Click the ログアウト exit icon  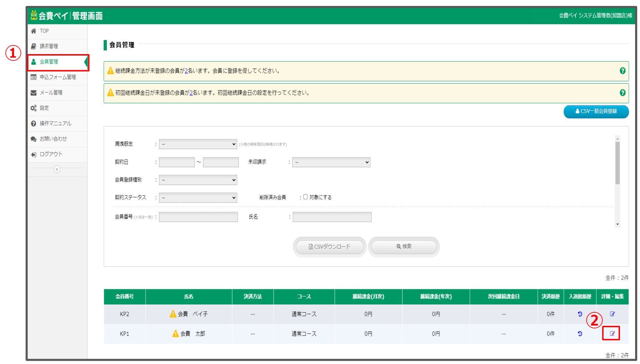34,154
